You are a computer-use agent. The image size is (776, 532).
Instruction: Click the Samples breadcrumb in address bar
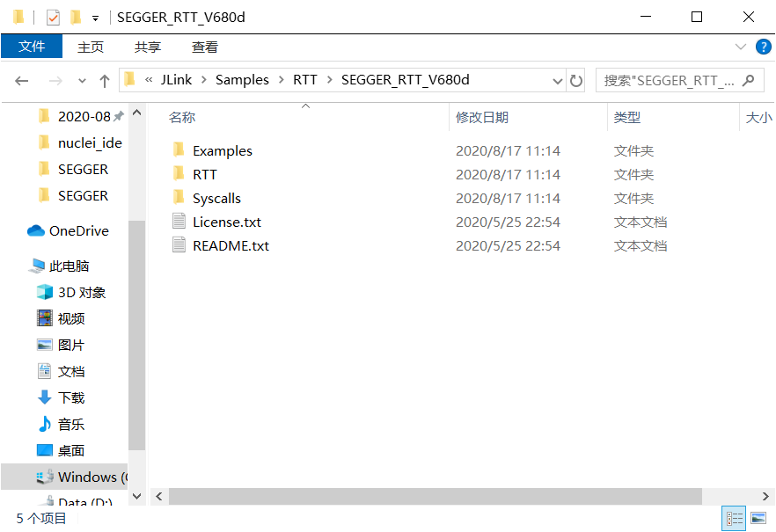(x=242, y=80)
